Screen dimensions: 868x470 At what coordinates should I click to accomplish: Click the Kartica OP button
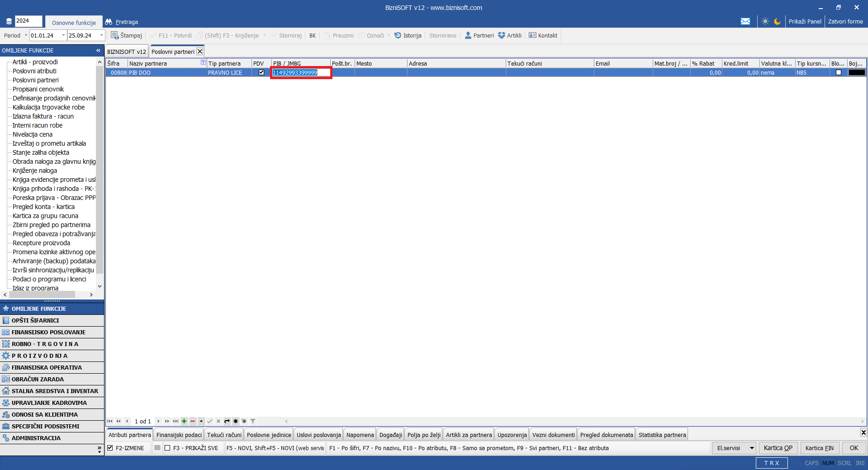click(778, 448)
